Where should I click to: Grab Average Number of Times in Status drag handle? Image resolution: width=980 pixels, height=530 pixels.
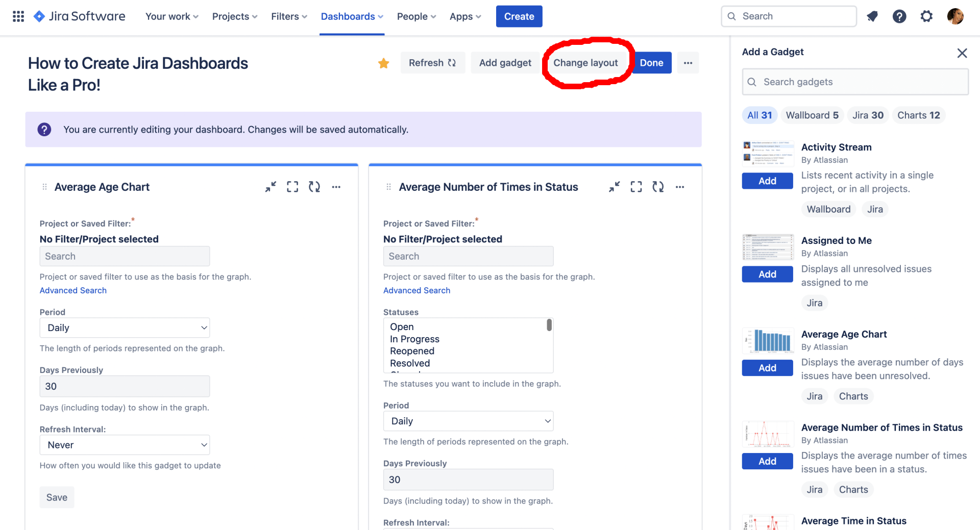(388, 187)
